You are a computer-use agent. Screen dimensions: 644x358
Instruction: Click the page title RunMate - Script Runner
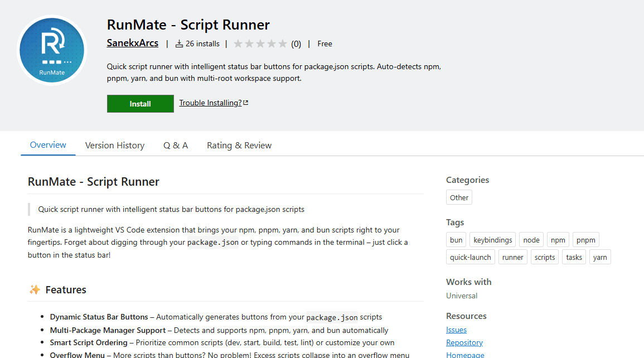188,25
